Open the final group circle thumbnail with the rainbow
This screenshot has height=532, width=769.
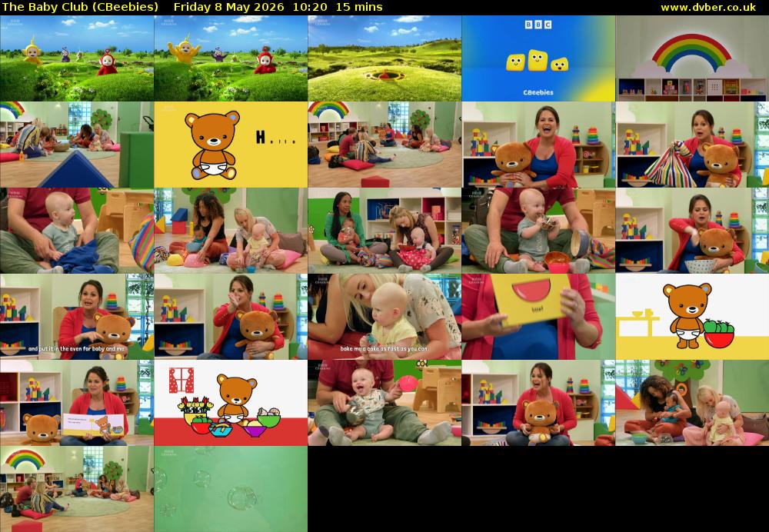coord(77,489)
